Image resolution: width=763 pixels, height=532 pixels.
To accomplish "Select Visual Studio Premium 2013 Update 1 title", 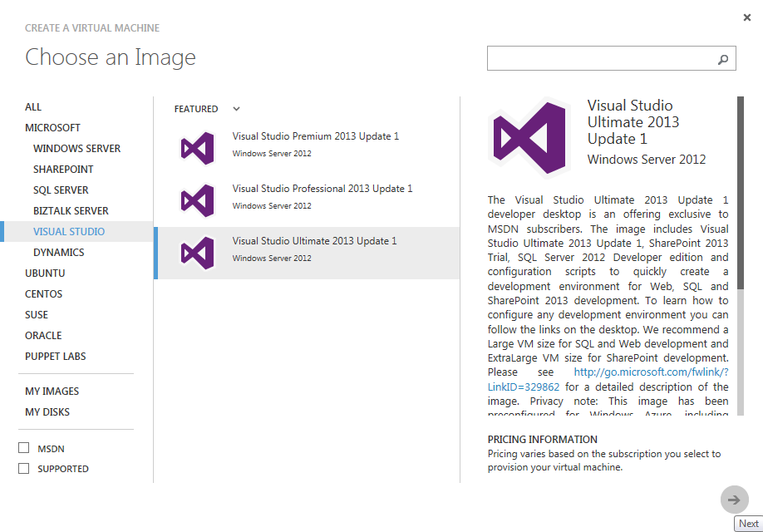I will pos(315,136).
